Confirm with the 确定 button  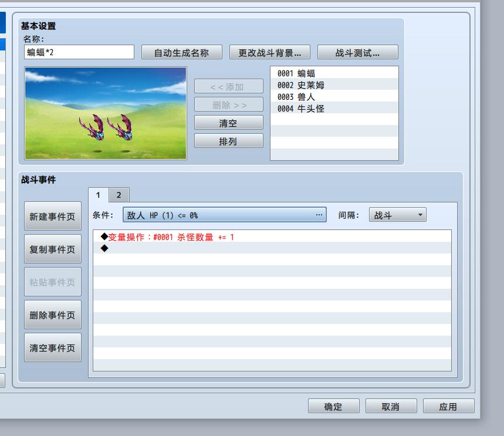[x=334, y=406]
